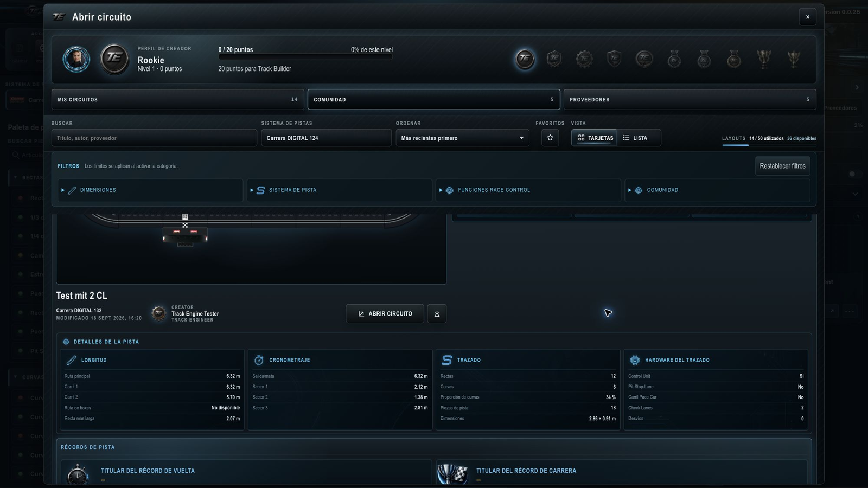The height and width of the screenshot is (488, 868).
Task: Click the TE logo in dialog title
Action: click(x=59, y=17)
